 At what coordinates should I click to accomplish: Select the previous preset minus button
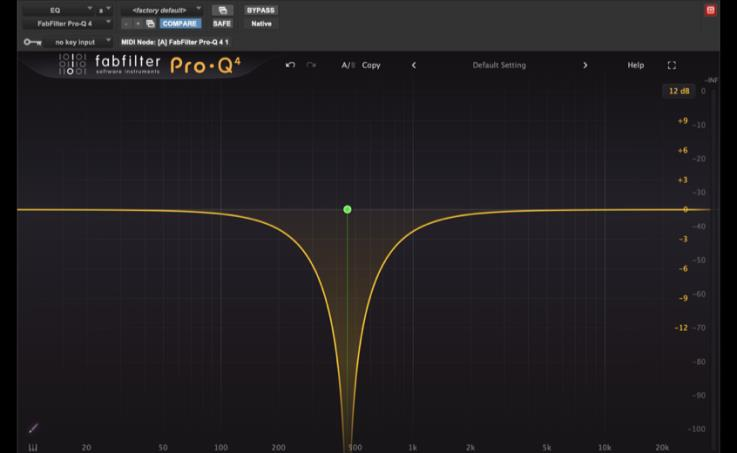click(126, 23)
